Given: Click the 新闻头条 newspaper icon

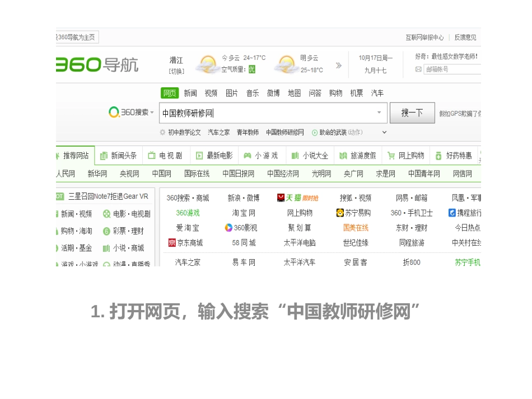Looking at the screenshot, I should pos(104,156).
